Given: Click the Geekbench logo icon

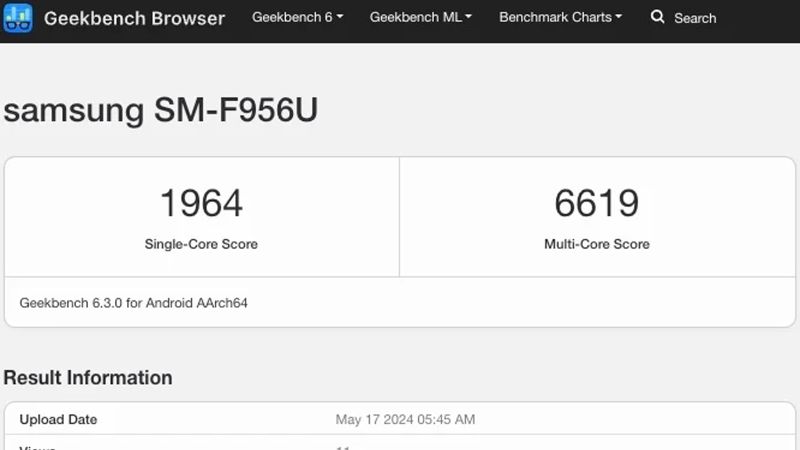Looking at the screenshot, I should 18,18.
